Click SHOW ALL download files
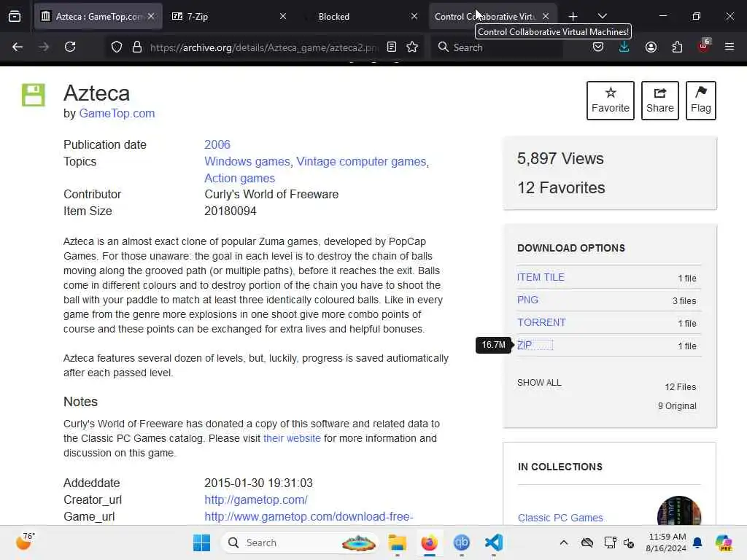 click(539, 382)
